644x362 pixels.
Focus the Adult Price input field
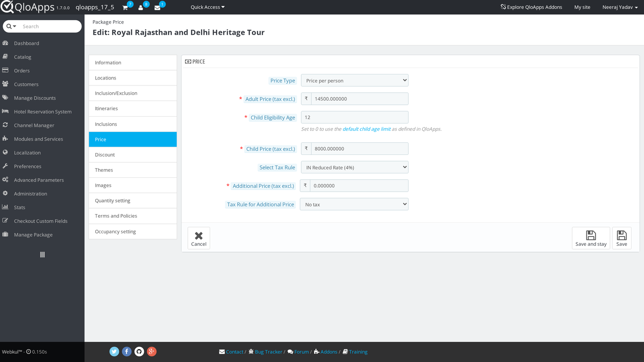(360, 99)
